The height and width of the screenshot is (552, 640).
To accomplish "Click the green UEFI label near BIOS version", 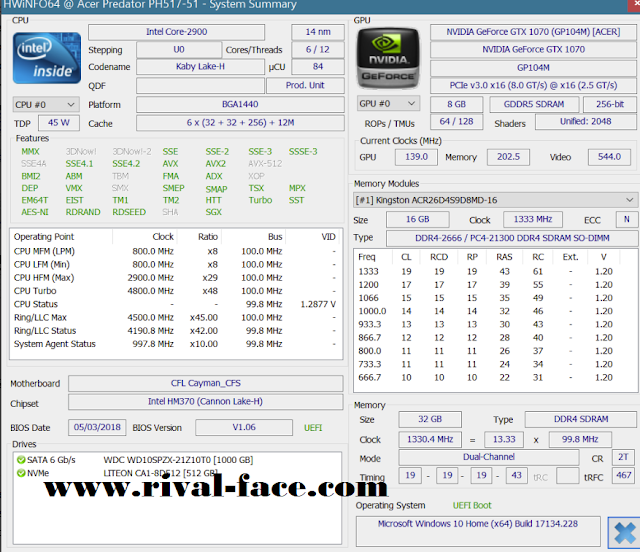I will click(x=313, y=427).
